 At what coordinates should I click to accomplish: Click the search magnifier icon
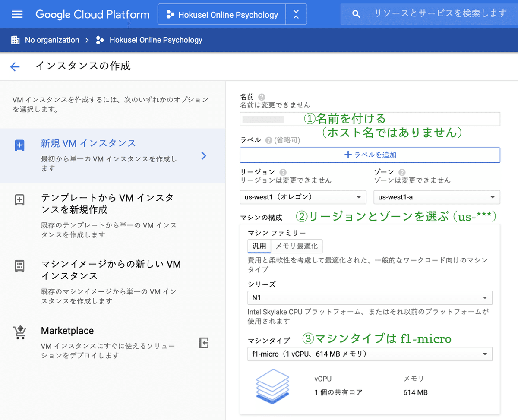[356, 14]
